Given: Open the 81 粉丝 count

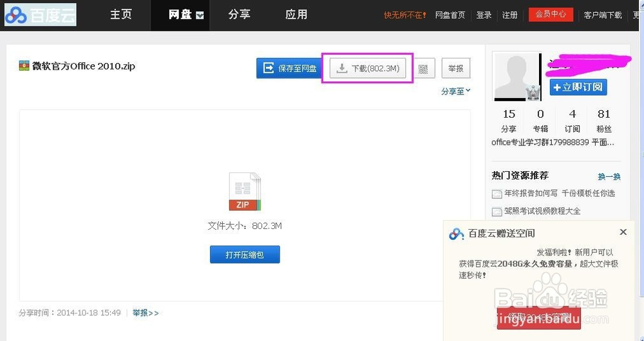Looking at the screenshot, I should (x=604, y=121).
